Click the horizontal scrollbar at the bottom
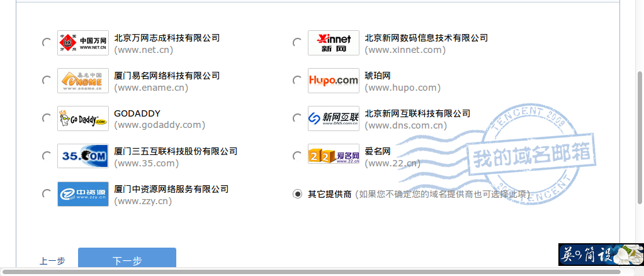 312,272
